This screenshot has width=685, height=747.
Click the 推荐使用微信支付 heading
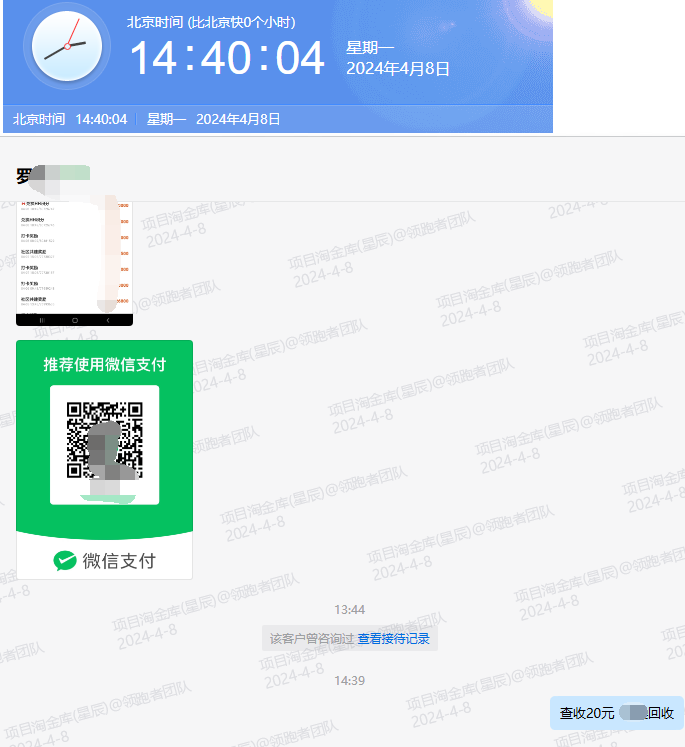(x=104, y=364)
